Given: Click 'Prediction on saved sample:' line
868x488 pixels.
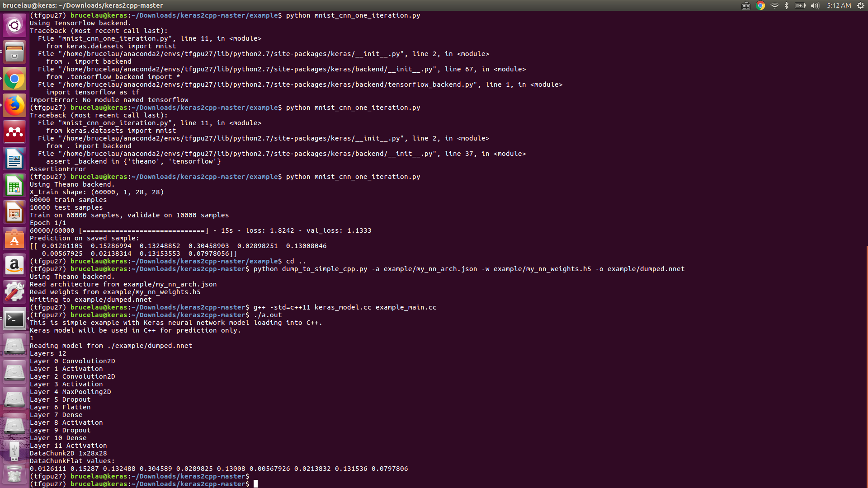Looking at the screenshot, I should (85, 238).
